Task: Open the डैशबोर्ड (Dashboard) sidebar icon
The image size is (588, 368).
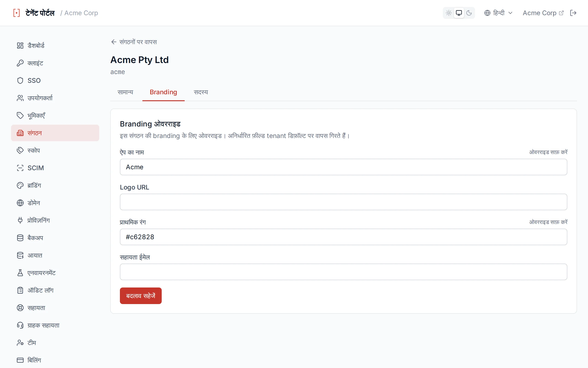Action: pos(20,46)
